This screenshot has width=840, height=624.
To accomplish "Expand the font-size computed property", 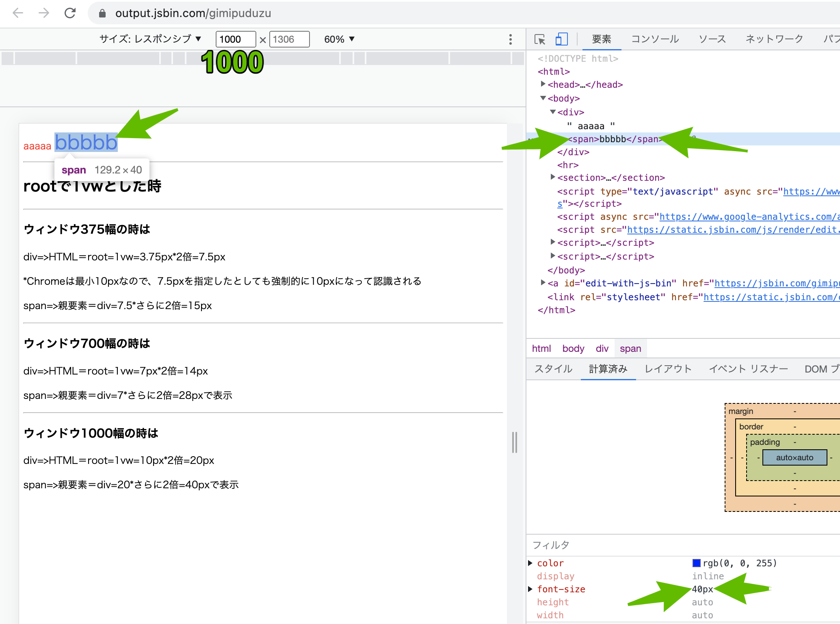I will pyautogui.click(x=530, y=589).
